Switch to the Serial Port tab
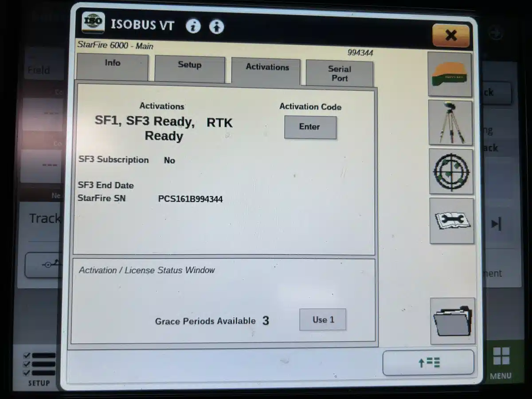 point(339,72)
